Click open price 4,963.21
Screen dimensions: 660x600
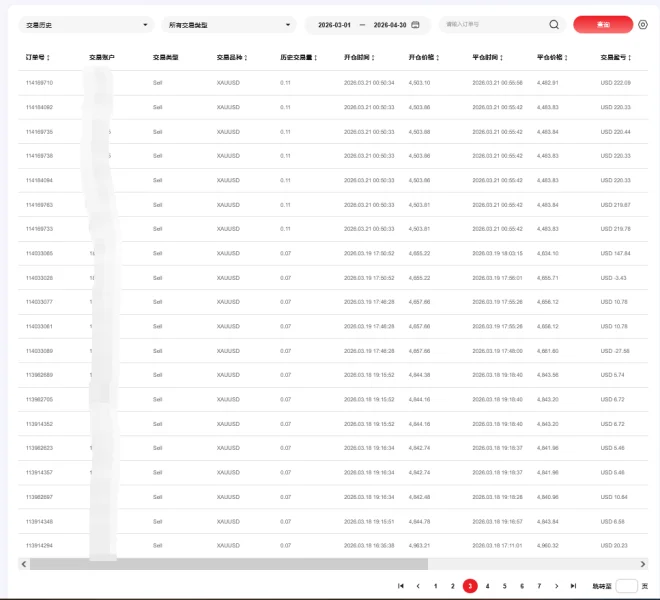tap(419, 545)
